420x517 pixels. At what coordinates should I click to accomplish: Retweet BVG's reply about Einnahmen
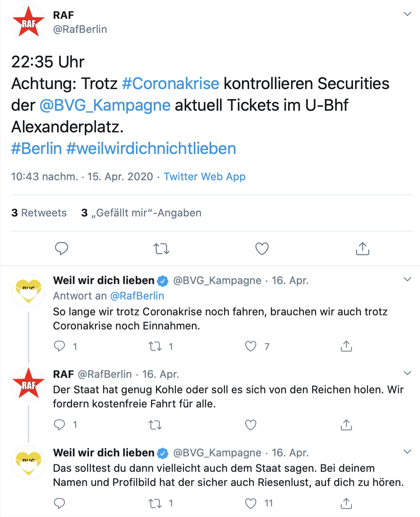click(x=156, y=346)
